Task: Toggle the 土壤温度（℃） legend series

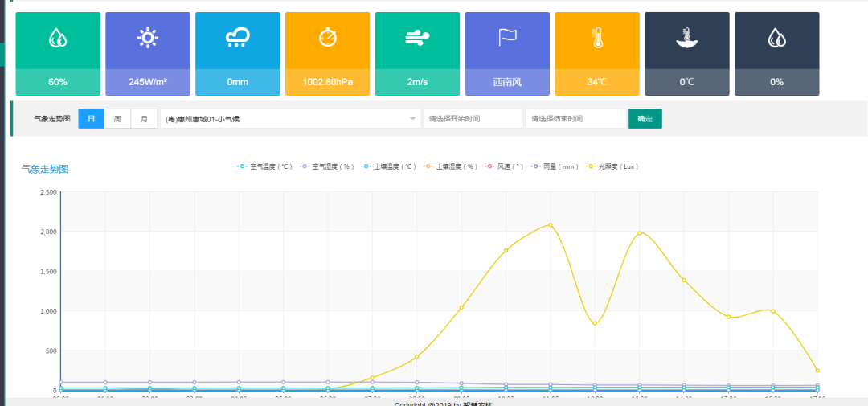Action: pos(388,166)
